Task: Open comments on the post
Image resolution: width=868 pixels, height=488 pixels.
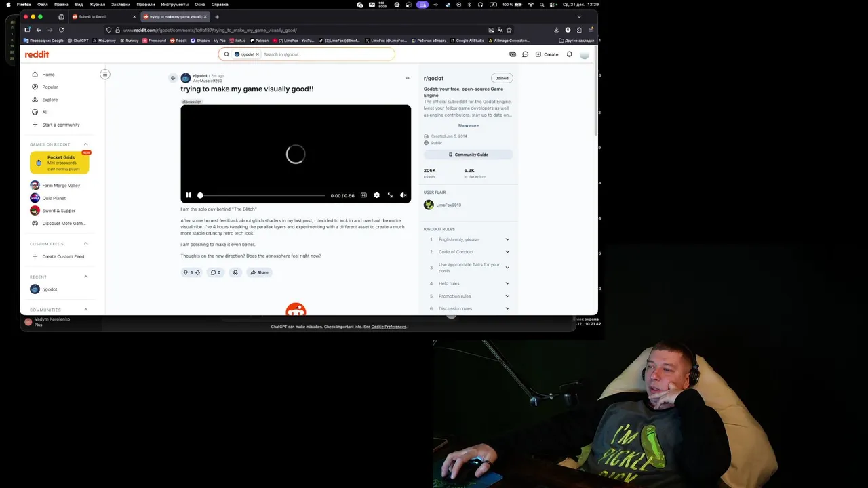Action: point(216,272)
